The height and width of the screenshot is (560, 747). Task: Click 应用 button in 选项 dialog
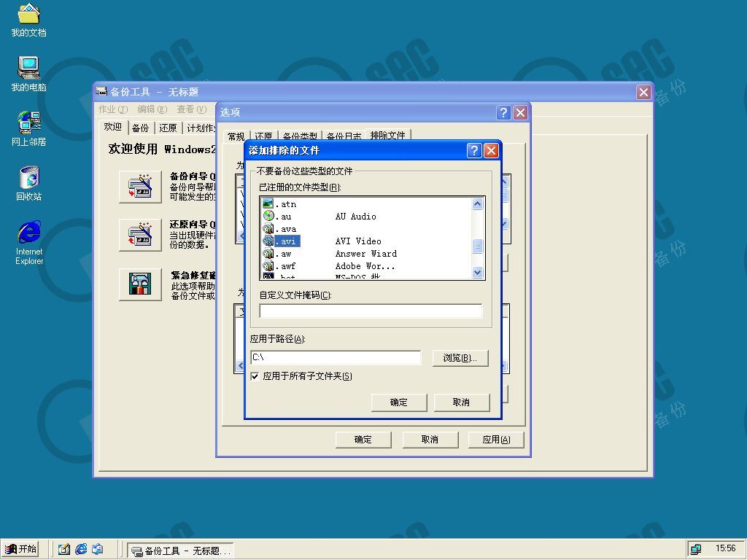496,440
